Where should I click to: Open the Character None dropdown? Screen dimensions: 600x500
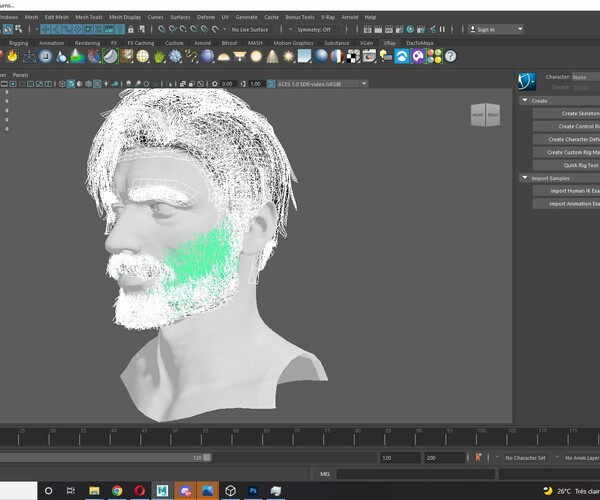click(586, 77)
